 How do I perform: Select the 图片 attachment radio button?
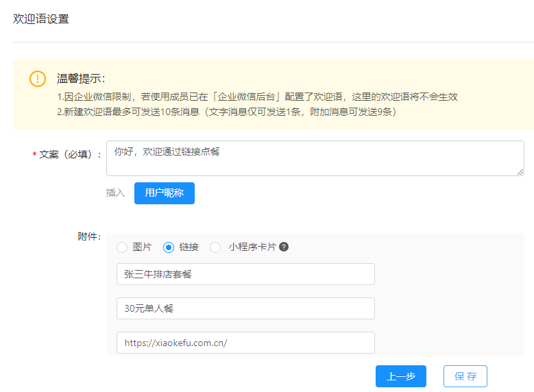tap(122, 247)
